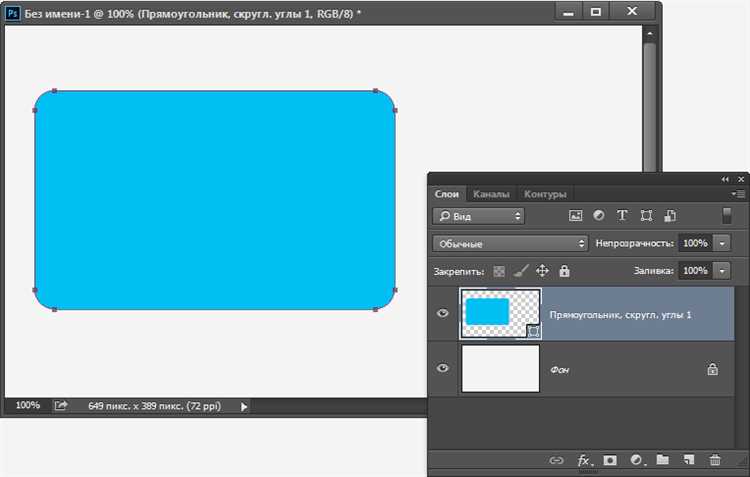The image size is (750, 477).
Task: Open the Вид filter type dropdown
Action: point(479,215)
